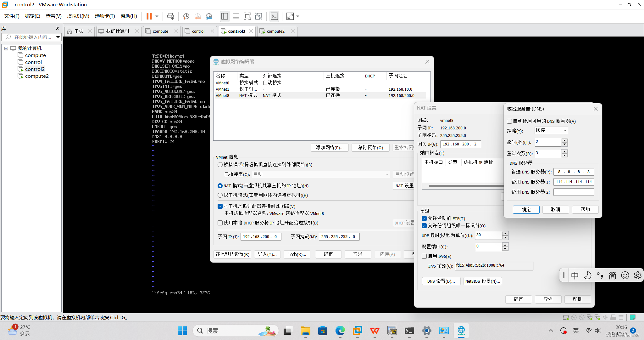The height and width of the screenshot is (340, 644).
Task: Click the send Ctrl+Alt+Del toolbar icon
Action: pyautogui.click(x=170, y=16)
